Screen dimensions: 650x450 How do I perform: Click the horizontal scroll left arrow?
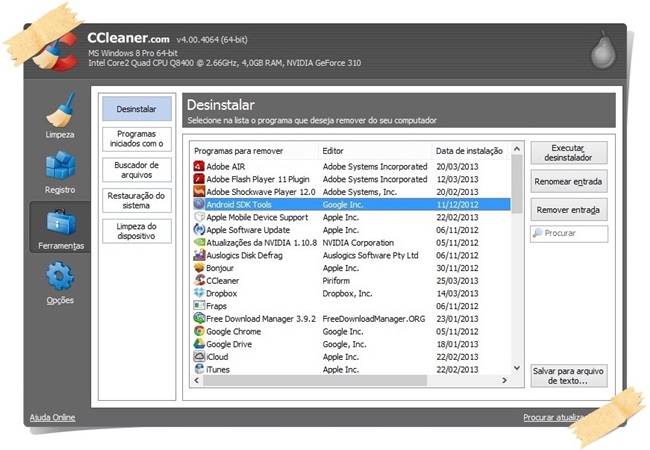(196, 380)
